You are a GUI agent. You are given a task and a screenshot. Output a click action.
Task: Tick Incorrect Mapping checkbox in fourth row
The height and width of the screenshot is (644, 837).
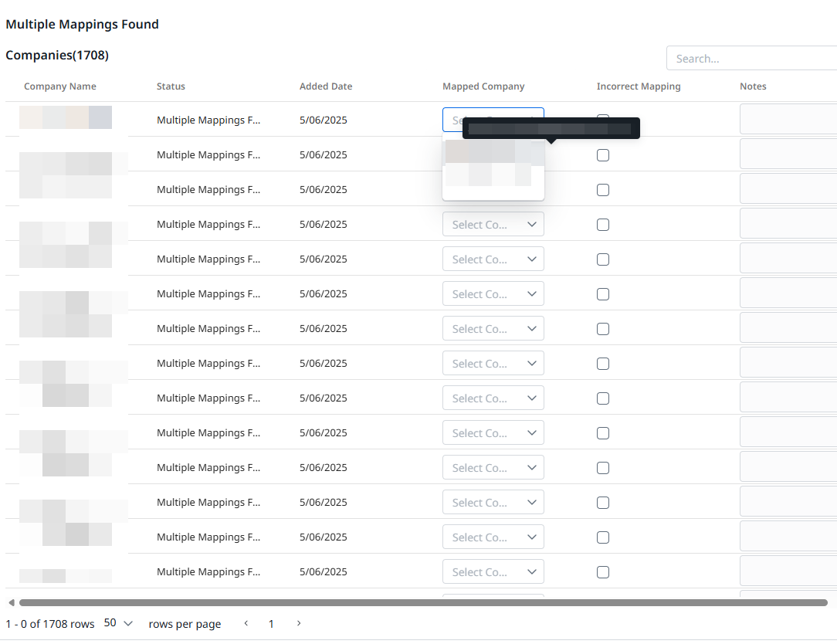[x=603, y=225]
